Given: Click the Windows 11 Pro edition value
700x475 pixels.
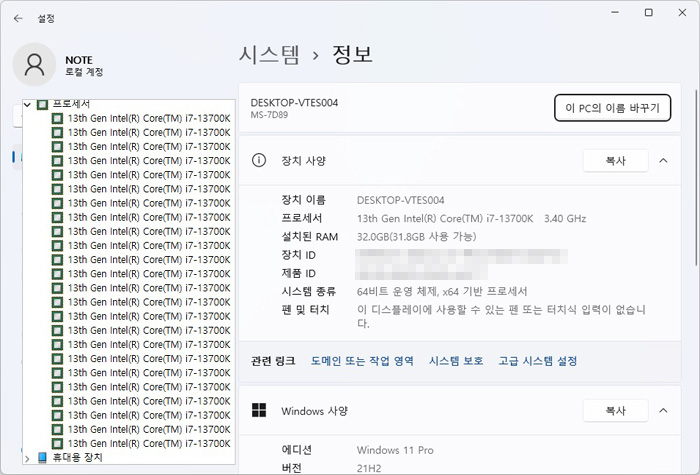Looking at the screenshot, I should [395, 450].
